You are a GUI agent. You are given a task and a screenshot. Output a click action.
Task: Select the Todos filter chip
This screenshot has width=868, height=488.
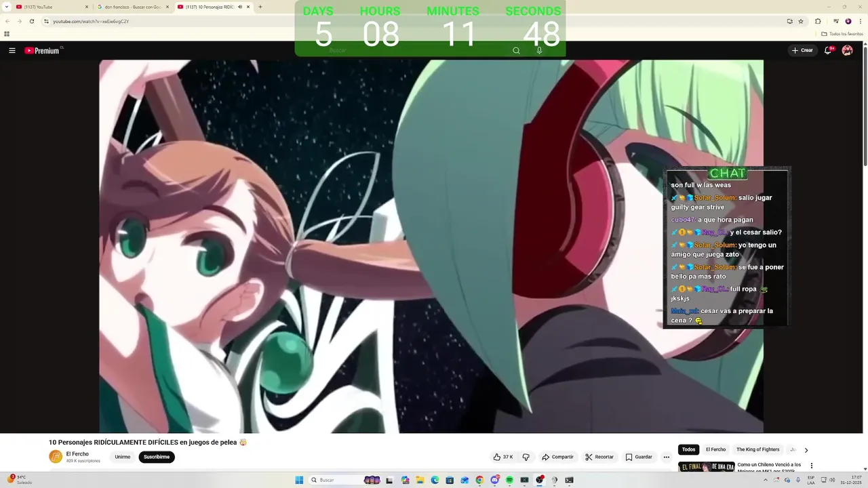tap(688, 449)
